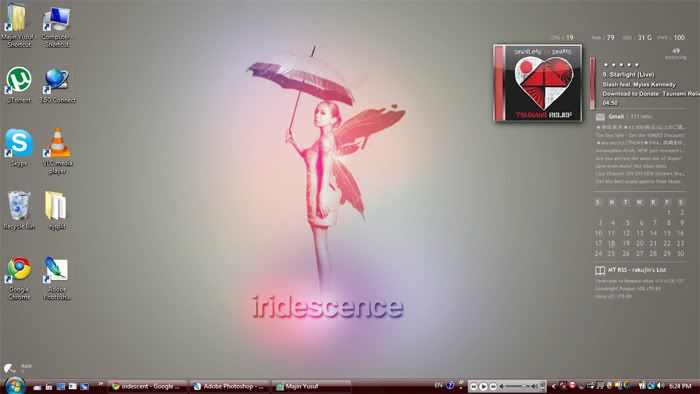Image resolution: width=700 pixels, height=394 pixels.
Task: Switch to Adobe Photoshop taskbar button
Action: pyautogui.click(x=230, y=386)
